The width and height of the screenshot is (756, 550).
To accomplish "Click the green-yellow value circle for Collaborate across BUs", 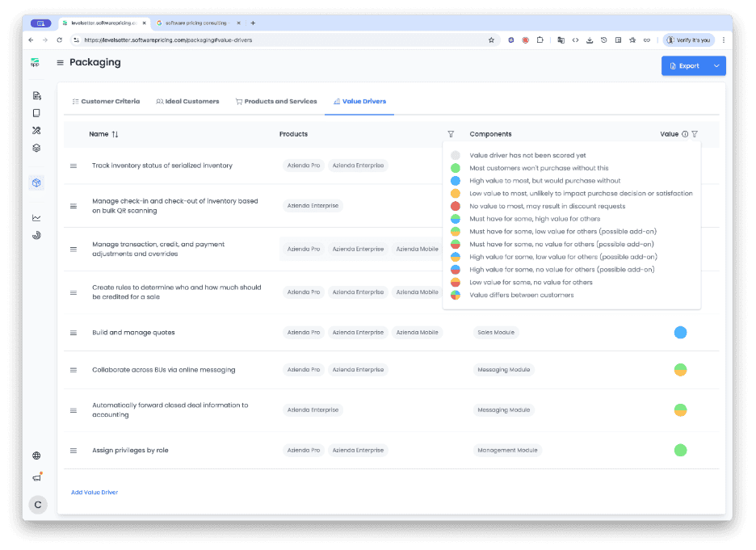I will tap(680, 370).
